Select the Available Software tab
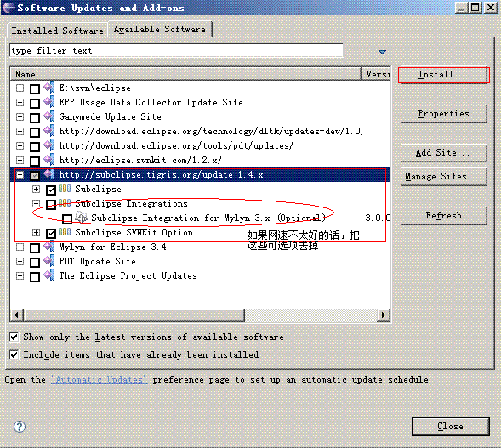 [160, 30]
